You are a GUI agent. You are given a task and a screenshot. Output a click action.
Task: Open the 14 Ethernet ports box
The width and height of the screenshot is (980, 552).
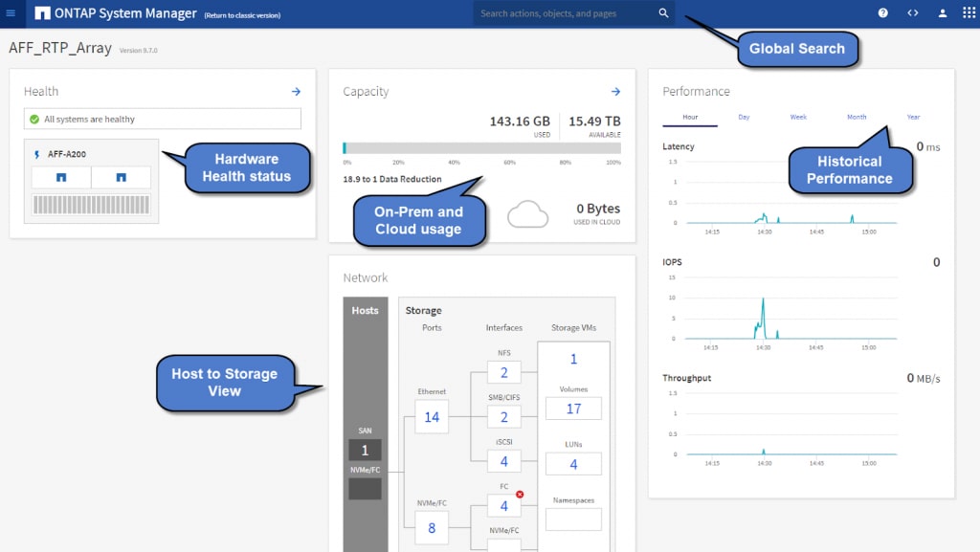tap(432, 417)
